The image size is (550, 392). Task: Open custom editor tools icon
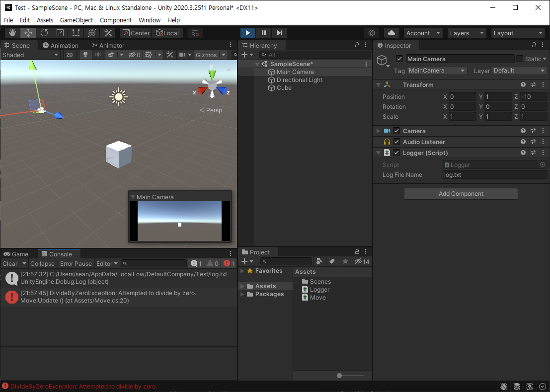click(x=108, y=33)
